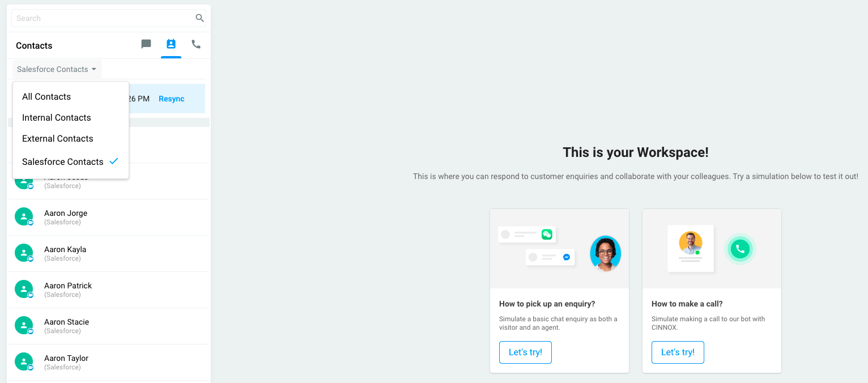Click the search magnifier icon
868x383 pixels.
pyautogui.click(x=199, y=18)
